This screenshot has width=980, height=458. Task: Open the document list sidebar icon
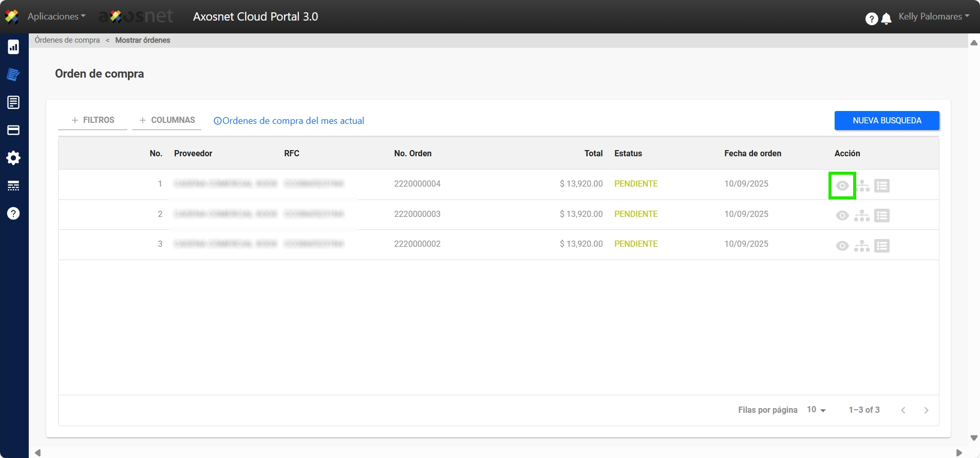point(13,102)
